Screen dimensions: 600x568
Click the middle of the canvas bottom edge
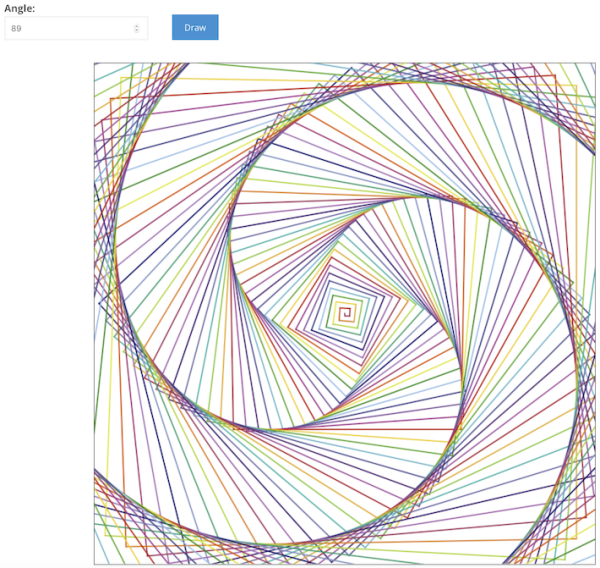[345, 562]
